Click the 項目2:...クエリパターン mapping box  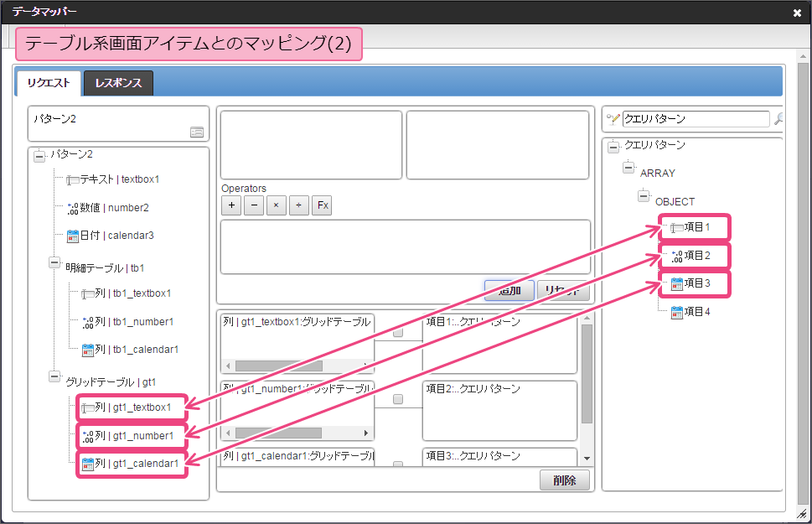tap(499, 411)
